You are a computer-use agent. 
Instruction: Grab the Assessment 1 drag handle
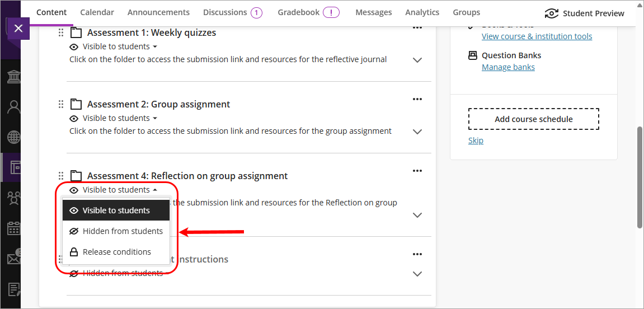(x=60, y=32)
